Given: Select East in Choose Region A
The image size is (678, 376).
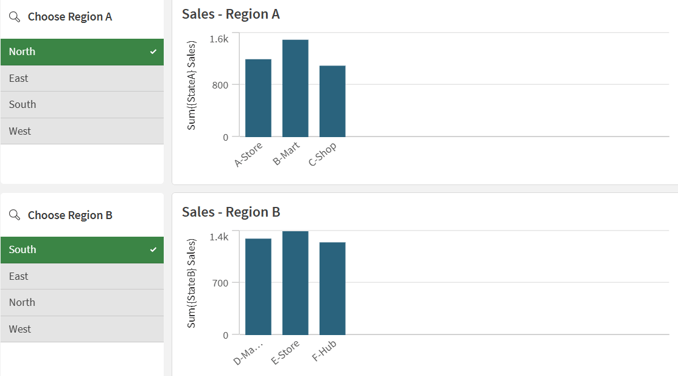Looking at the screenshot, I should coord(82,79).
